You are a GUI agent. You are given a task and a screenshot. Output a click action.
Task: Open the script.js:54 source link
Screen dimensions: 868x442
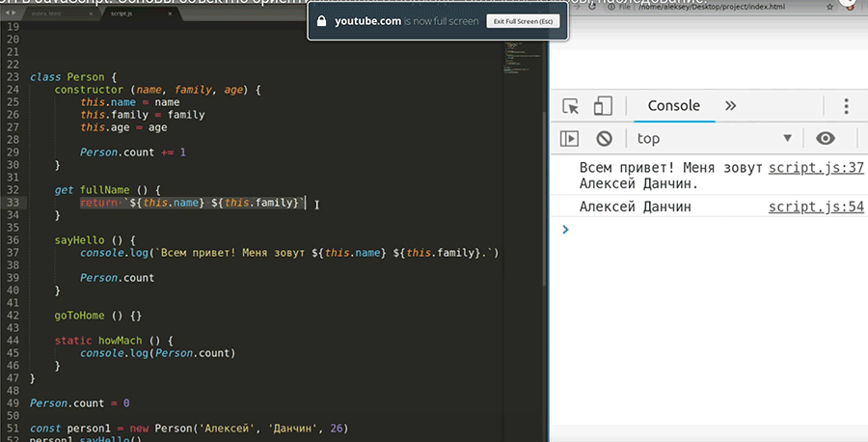[816, 207]
